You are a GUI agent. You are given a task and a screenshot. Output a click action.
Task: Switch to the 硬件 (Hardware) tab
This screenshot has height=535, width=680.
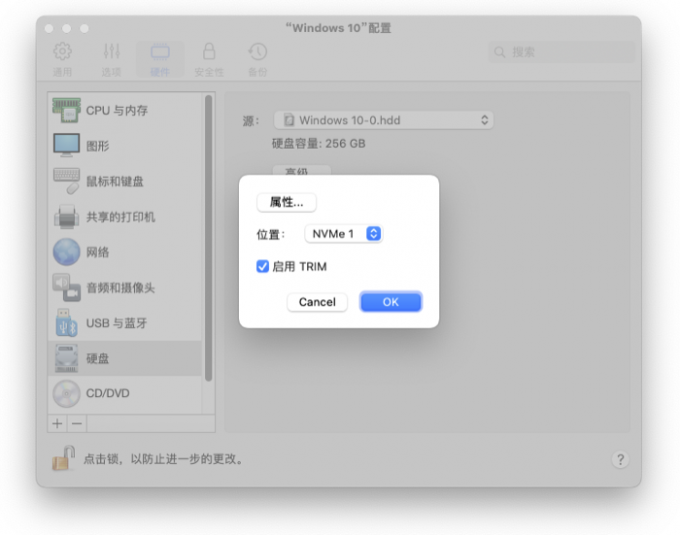click(x=160, y=59)
